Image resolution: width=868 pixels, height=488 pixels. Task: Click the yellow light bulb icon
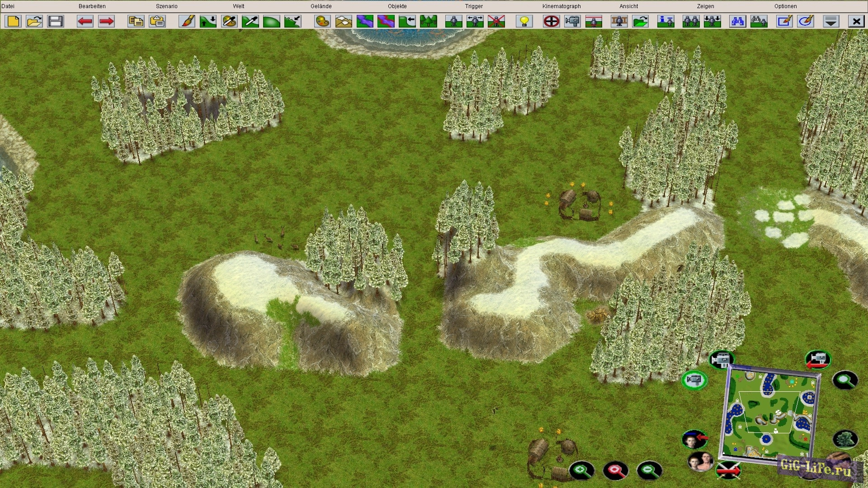(x=524, y=21)
